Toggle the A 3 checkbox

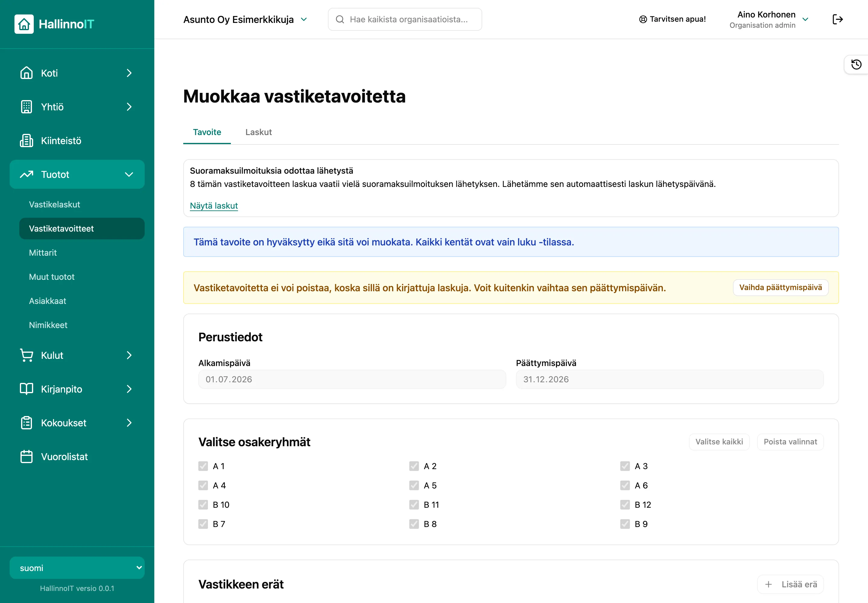(x=625, y=466)
